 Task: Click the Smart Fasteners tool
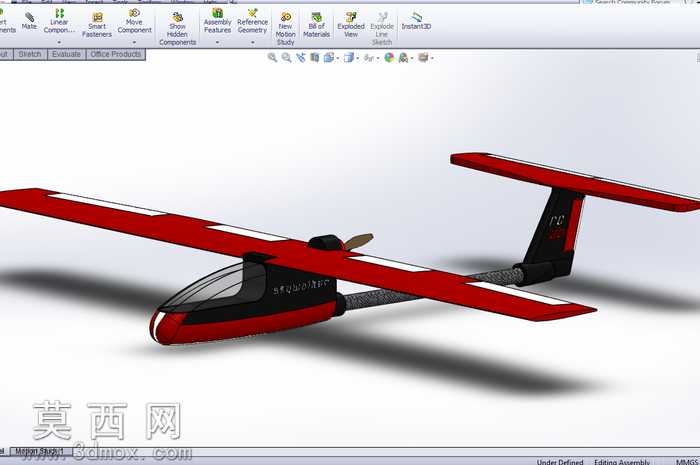click(x=97, y=25)
